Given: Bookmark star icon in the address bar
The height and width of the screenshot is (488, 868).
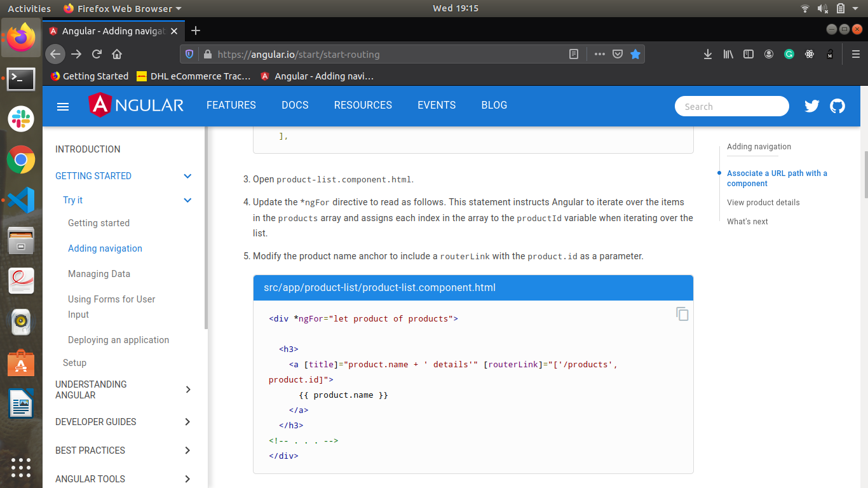Looking at the screenshot, I should [x=635, y=54].
